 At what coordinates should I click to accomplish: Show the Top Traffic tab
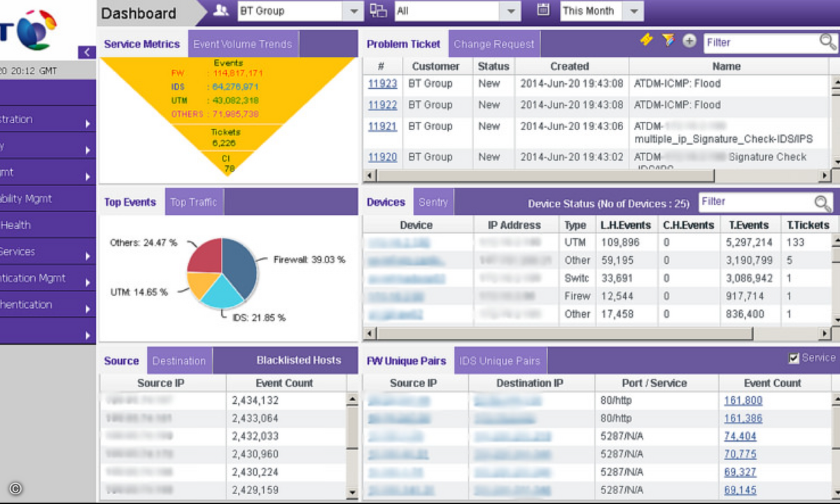[x=194, y=202]
